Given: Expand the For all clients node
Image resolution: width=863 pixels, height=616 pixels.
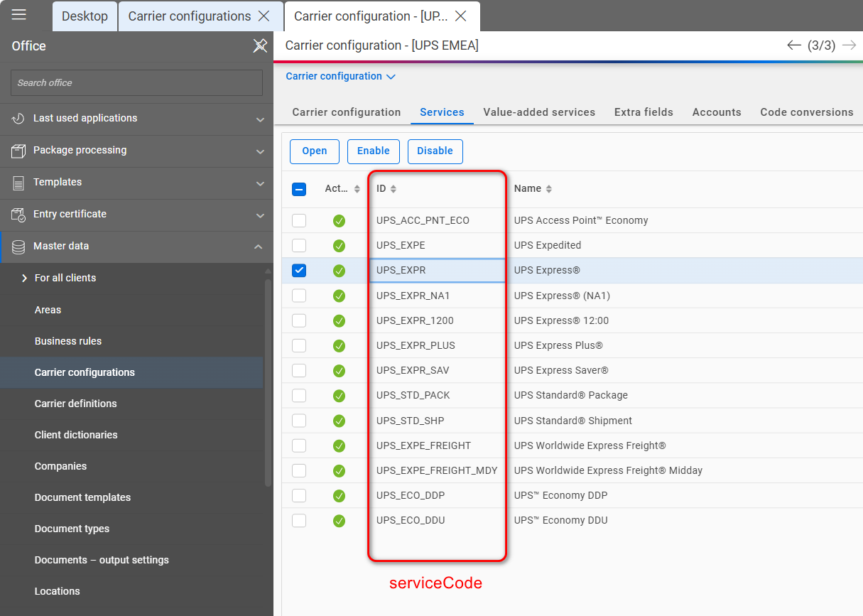Looking at the screenshot, I should pos(25,278).
